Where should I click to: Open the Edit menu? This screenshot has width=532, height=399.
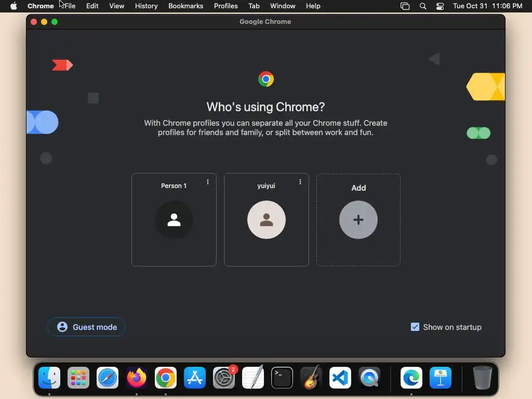coord(92,6)
